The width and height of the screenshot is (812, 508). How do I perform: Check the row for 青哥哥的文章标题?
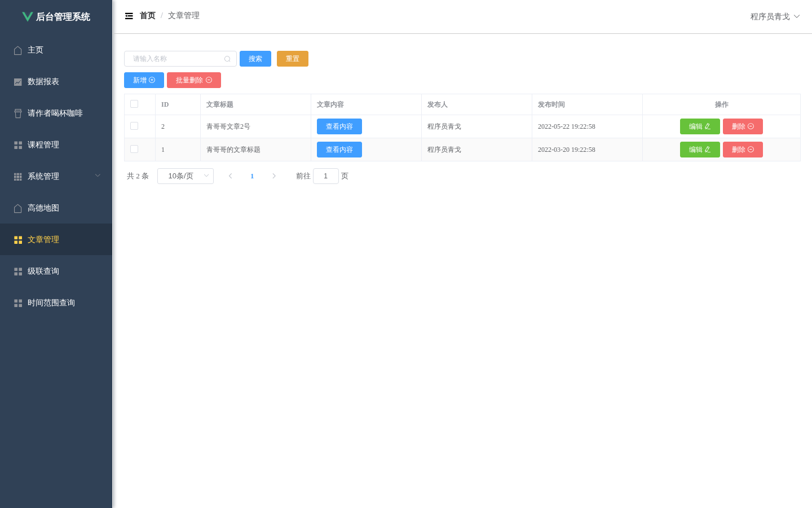(134, 149)
